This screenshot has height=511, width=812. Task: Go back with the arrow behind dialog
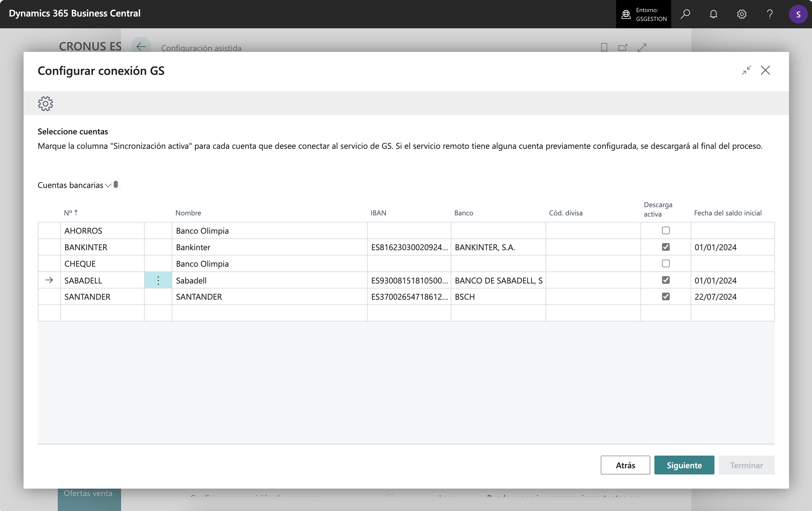click(x=141, y=47)
